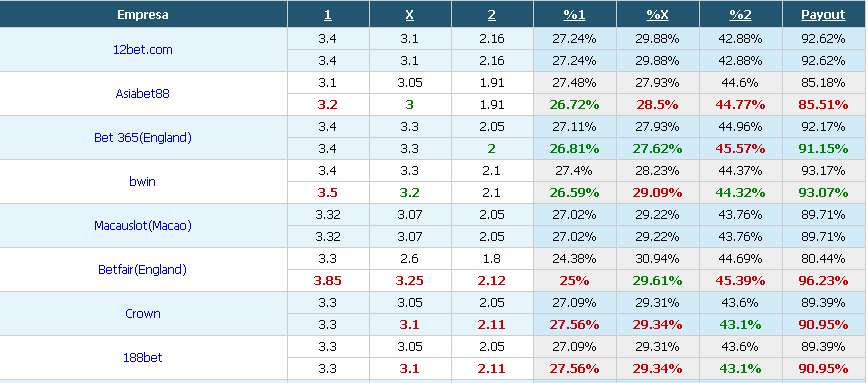Click Betfair's red 96.23% payout cell
The height and width of the screenshot is (383, 868).
point(824,281)
